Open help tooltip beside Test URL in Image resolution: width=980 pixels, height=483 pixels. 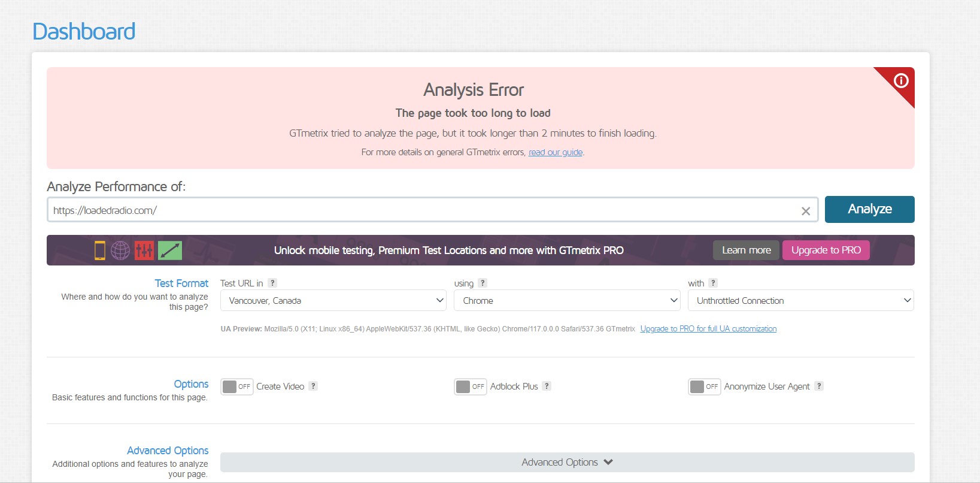click(272, 283)
